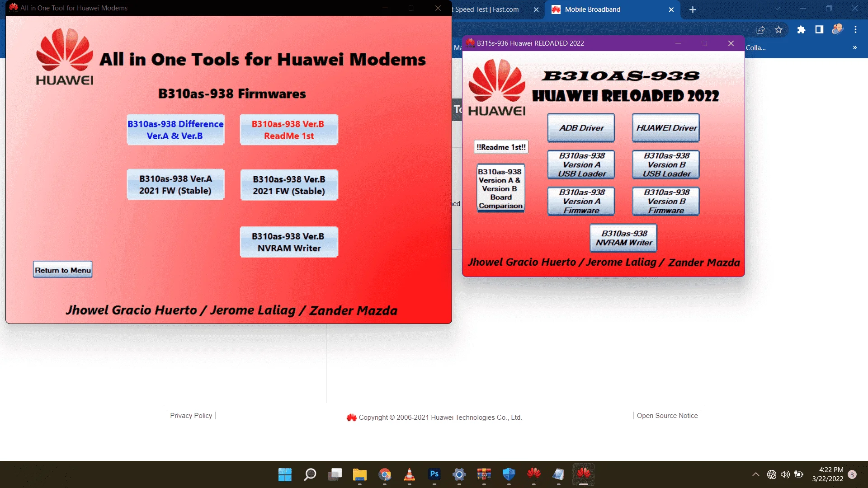The height and width of the screenshot is (488, 868).
Task: Open Version A Firmware in Reloaded window
Action: pos(581,201)
